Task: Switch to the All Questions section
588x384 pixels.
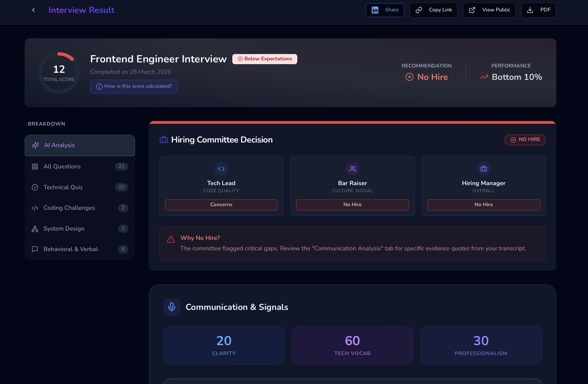Action: click(x=62, y=167)
